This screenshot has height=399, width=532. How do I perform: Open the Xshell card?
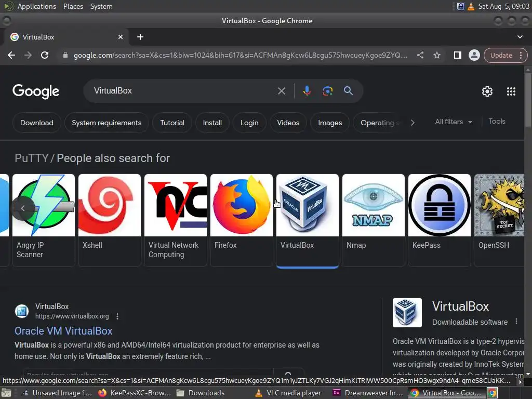[109, 220]
